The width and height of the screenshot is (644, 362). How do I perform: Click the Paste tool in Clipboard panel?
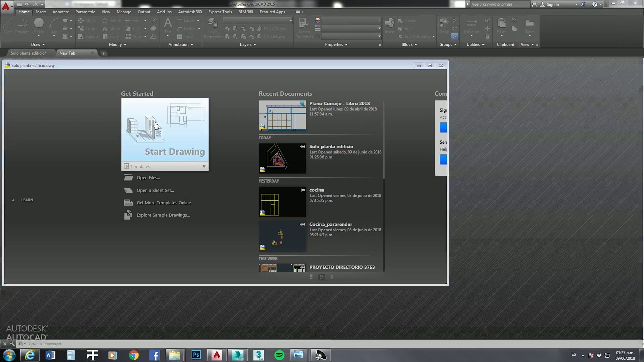pos(501,26)
